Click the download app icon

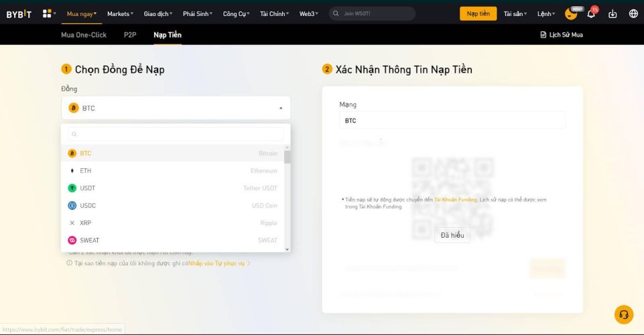point(613,13)
